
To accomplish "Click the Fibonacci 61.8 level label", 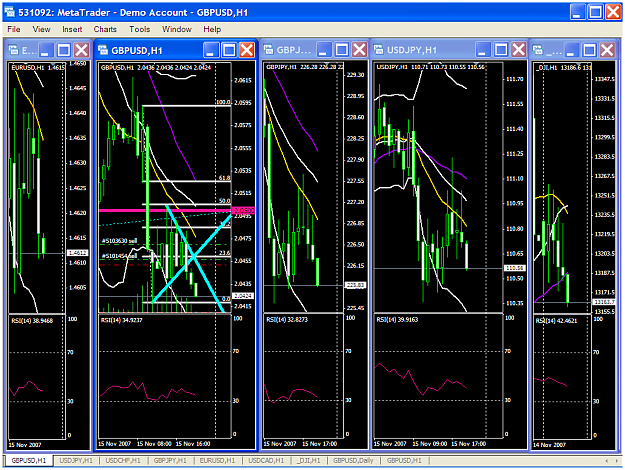I will 224,178.
